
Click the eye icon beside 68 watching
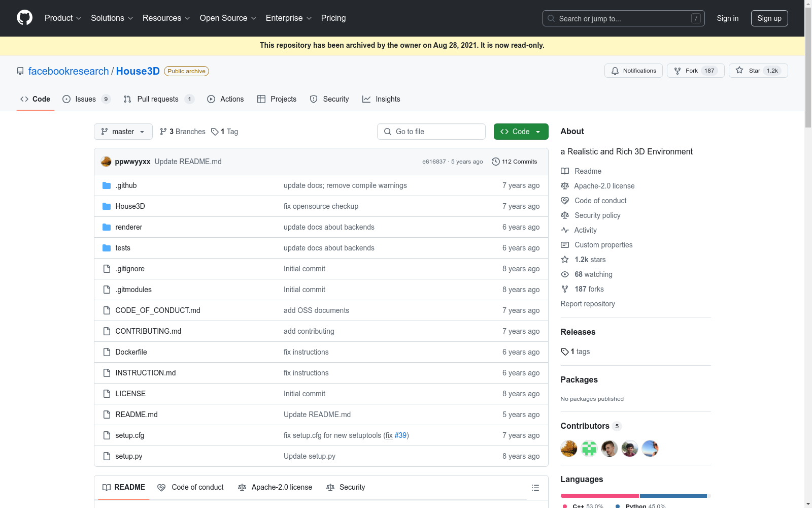(x=565, y=274)
